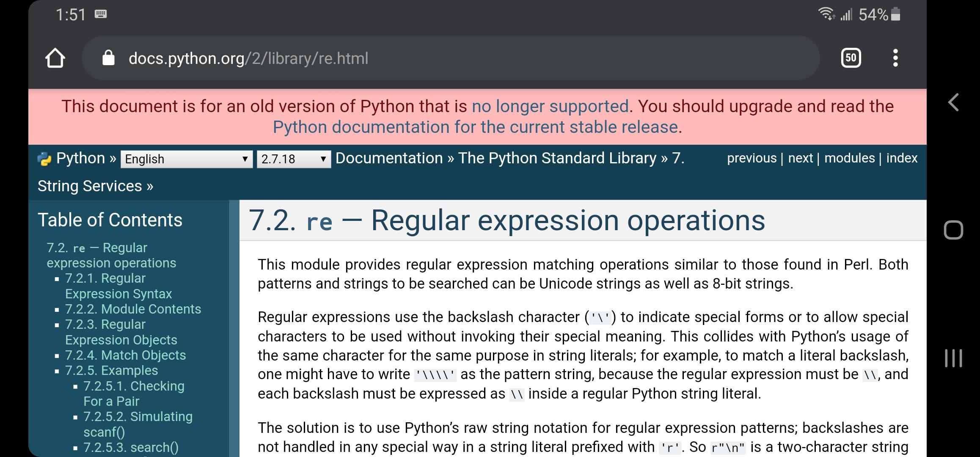Tap the padlock site security icon
This screenshot has height=457, width=980.
109,58
